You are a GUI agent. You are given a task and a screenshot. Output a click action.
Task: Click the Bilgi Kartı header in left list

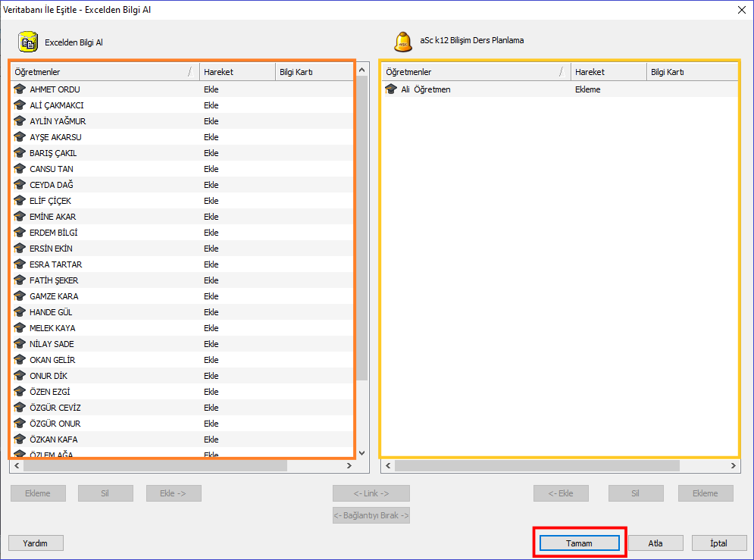coord(314,72)
